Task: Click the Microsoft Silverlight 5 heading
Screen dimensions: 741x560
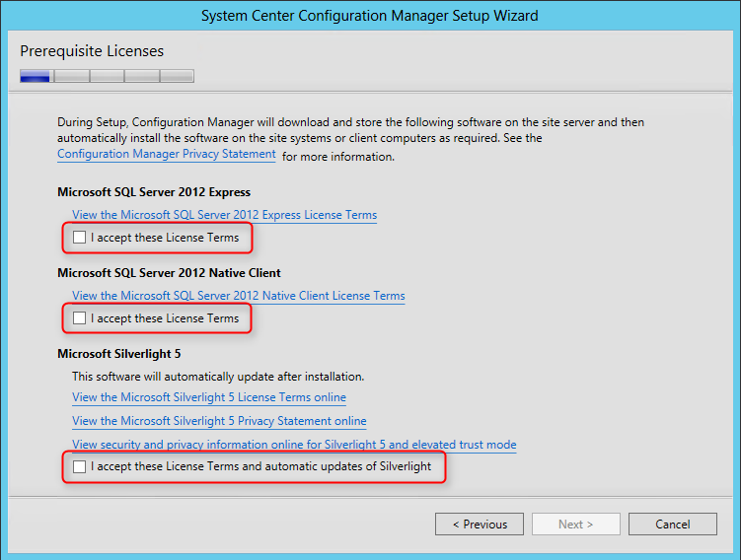Action: [119, 354]
